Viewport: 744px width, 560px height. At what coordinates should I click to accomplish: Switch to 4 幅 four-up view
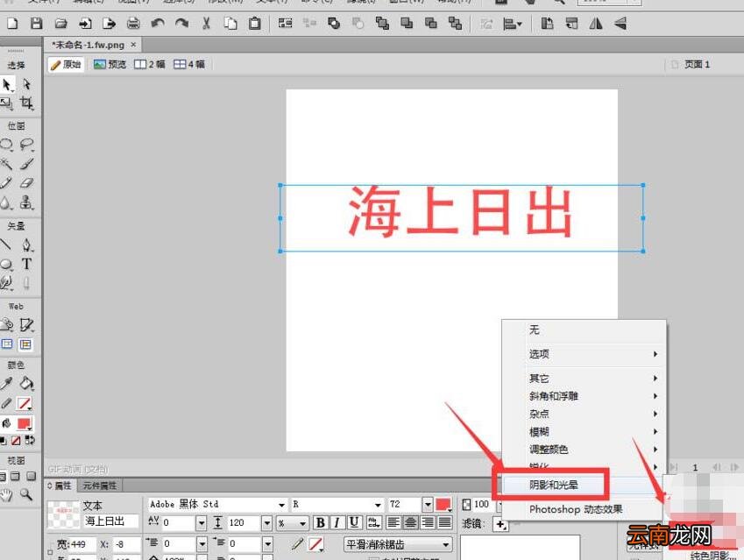[x=188, y=65]
